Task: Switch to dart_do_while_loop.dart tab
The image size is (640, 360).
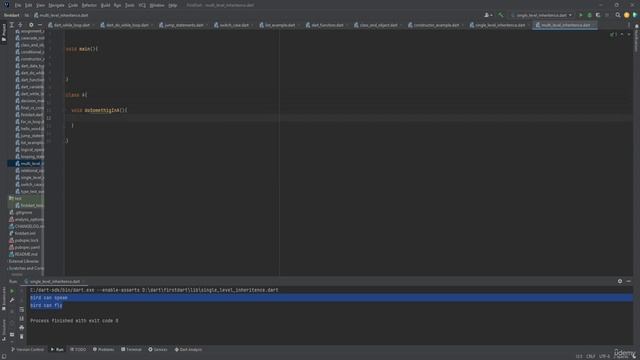Action: 127,25
